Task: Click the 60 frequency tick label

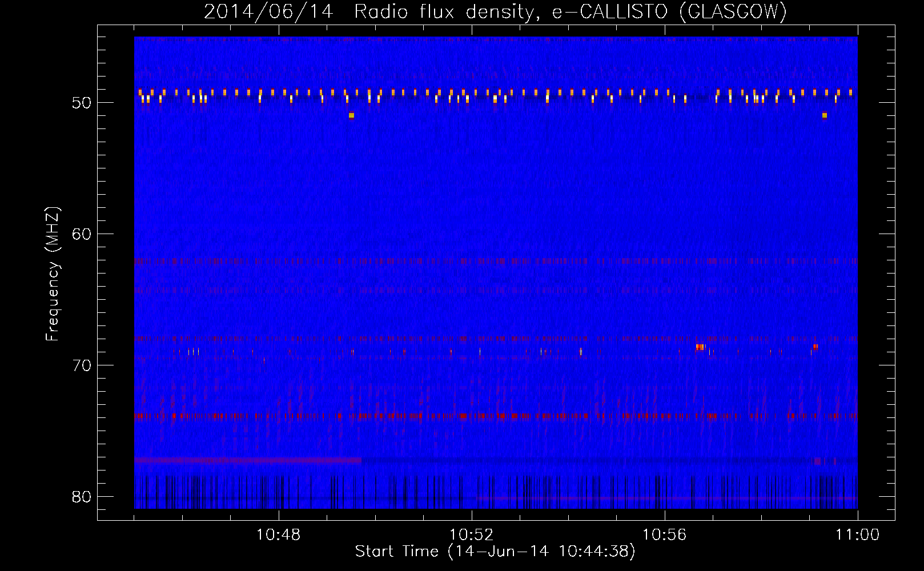Action: [x=82, y=234]
